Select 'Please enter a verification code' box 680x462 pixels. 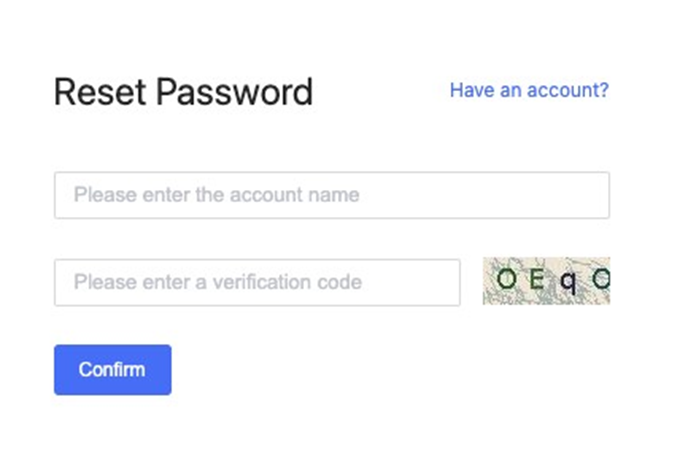[x=257, y=282]
